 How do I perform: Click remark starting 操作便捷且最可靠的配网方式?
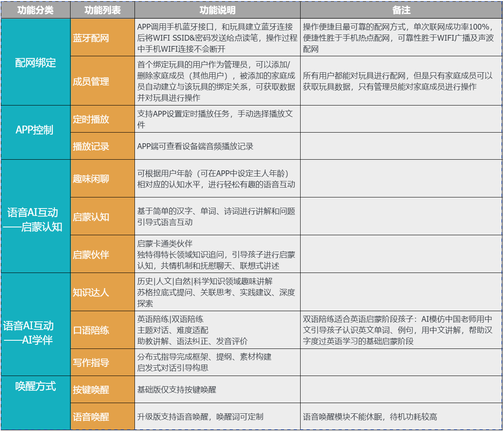pos(401,38)
